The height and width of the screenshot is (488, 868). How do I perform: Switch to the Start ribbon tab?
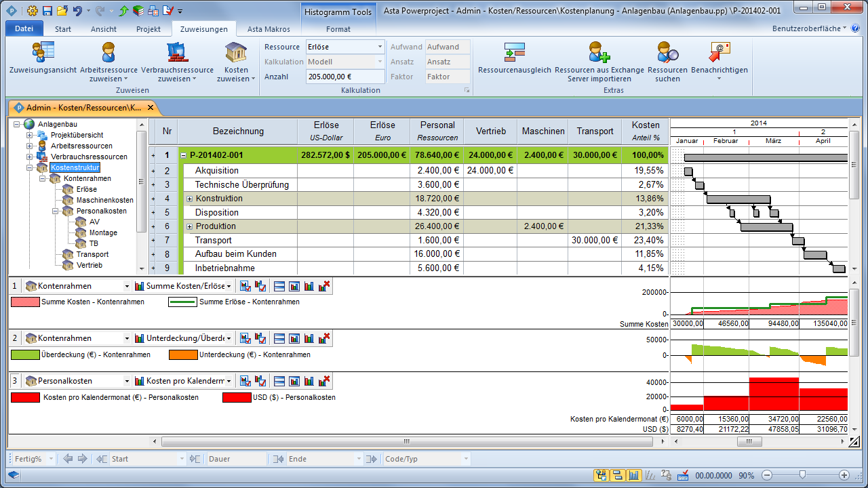pos(63,29)
